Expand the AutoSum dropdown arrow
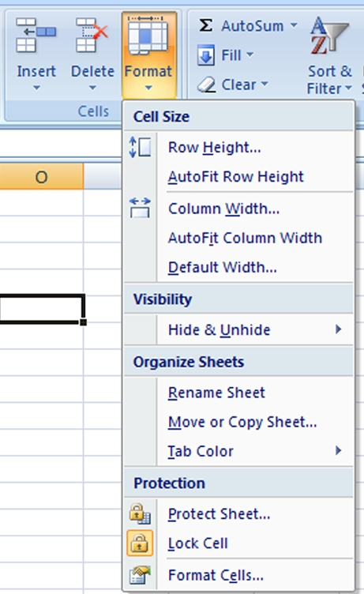The image size is (364, 594). [294, 26]
